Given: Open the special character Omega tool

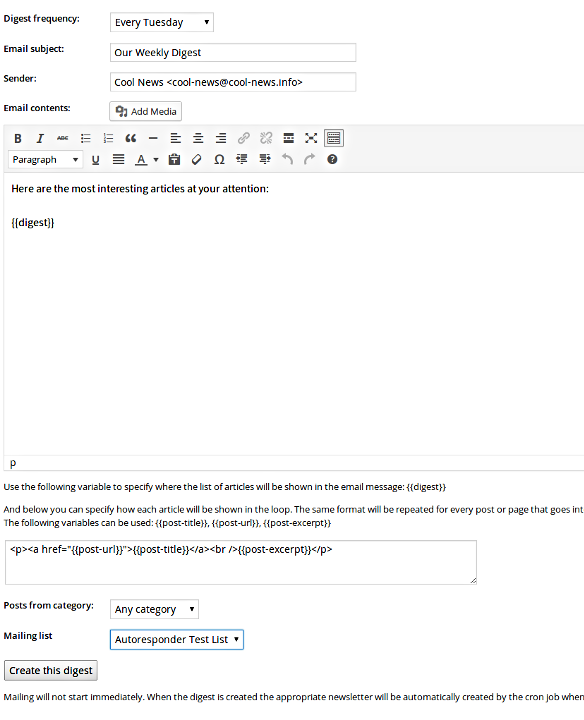Looking at the screenshot, I should (219, 159).
